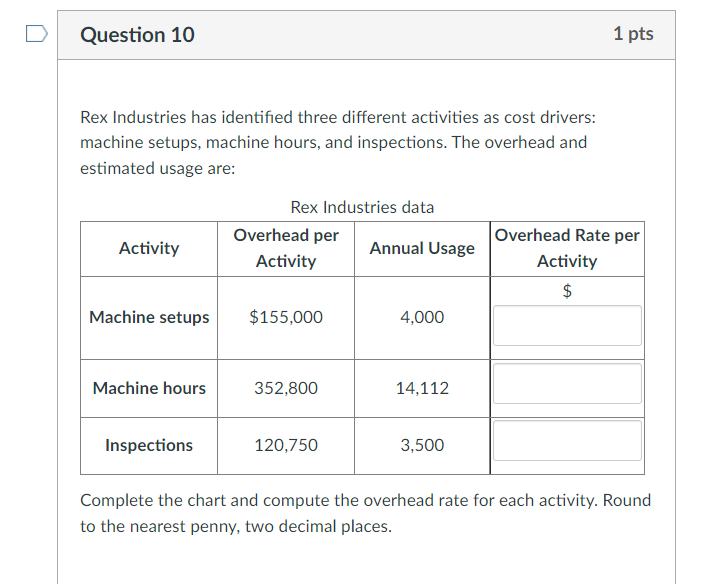Select the Overhead per Activity column header

click(286, 248)
